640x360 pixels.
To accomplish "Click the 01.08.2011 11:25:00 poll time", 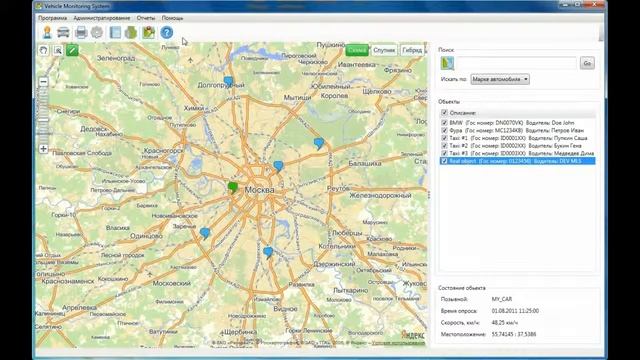I will click(515, 311).
